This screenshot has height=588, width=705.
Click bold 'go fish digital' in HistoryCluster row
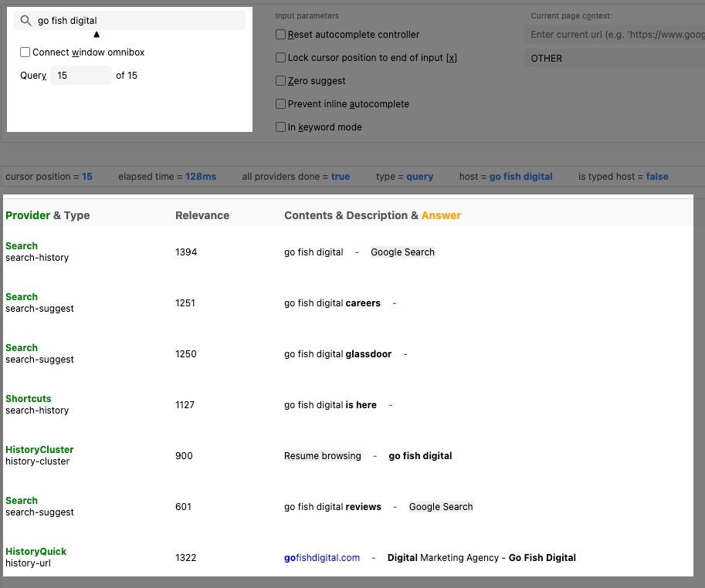click(x=420, y=456)
